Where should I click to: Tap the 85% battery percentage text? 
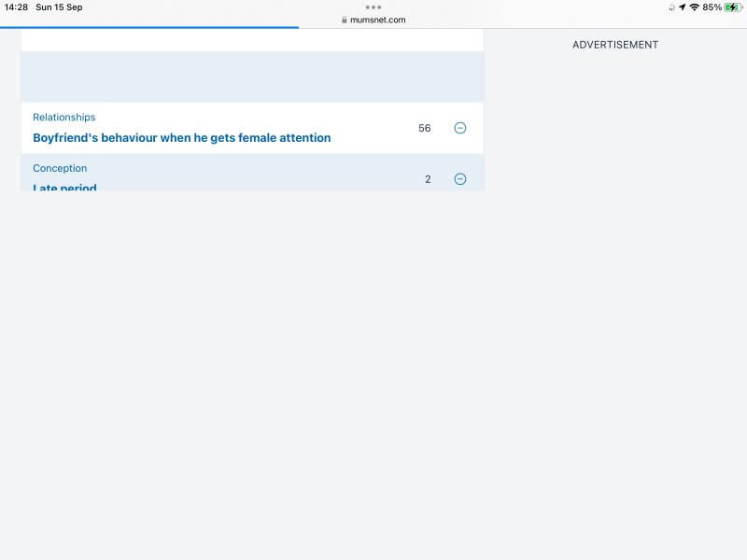click(x=712, y=7)
